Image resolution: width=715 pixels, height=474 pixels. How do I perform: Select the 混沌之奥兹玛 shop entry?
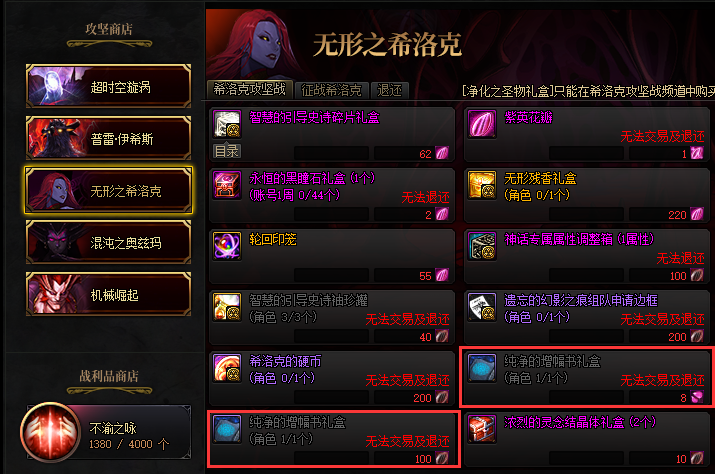pyautogui.click(x=109, y=242)
